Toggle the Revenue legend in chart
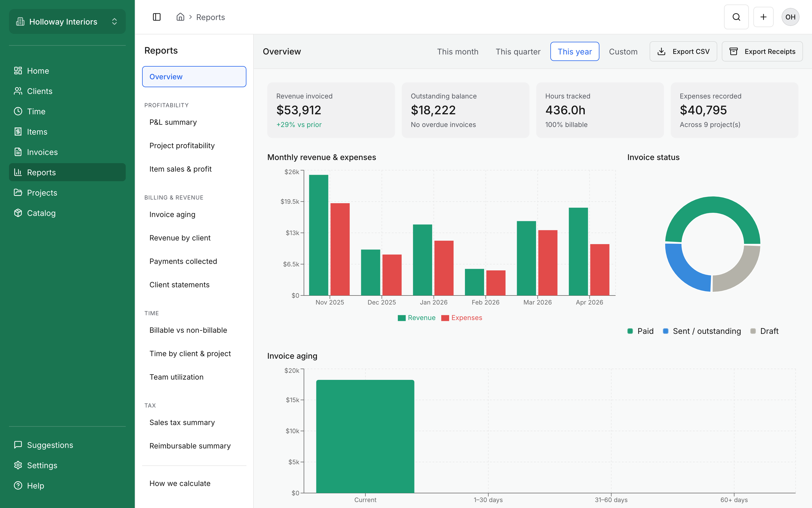 (x=416, y=318)
